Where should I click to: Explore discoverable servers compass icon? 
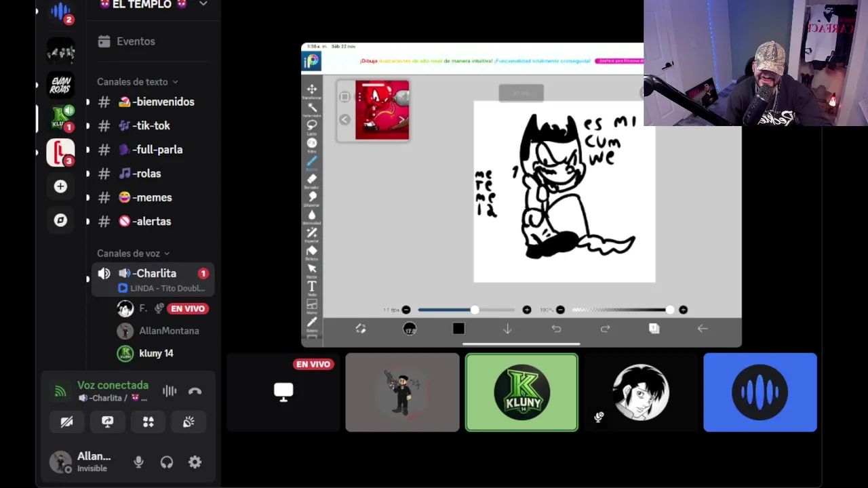(60, 220)
